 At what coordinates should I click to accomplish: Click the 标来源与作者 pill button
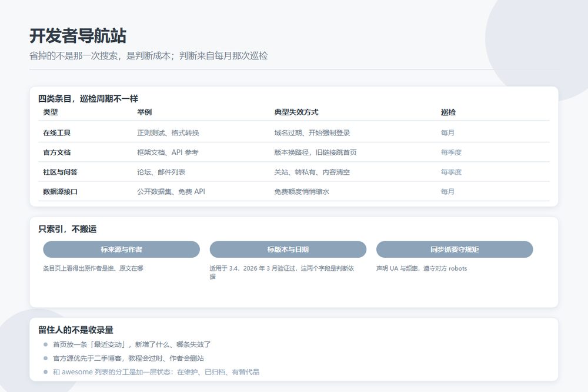coord(121,250)
